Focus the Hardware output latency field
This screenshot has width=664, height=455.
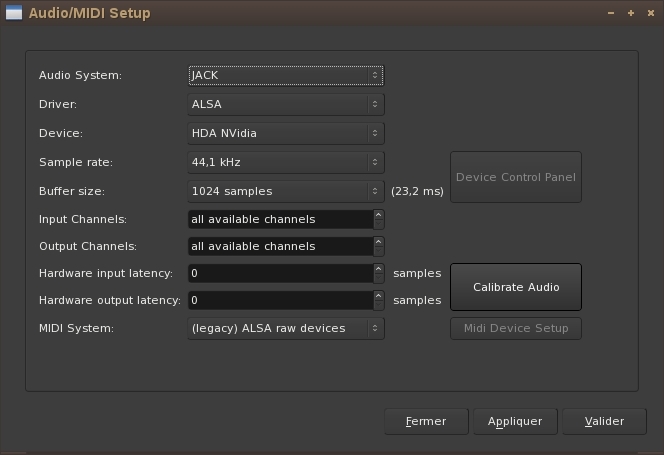[x=279, y=300]
